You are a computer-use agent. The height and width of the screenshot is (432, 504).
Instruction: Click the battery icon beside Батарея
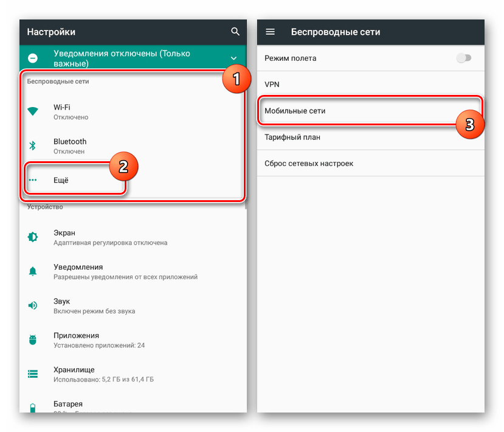(x=33, y=408)
